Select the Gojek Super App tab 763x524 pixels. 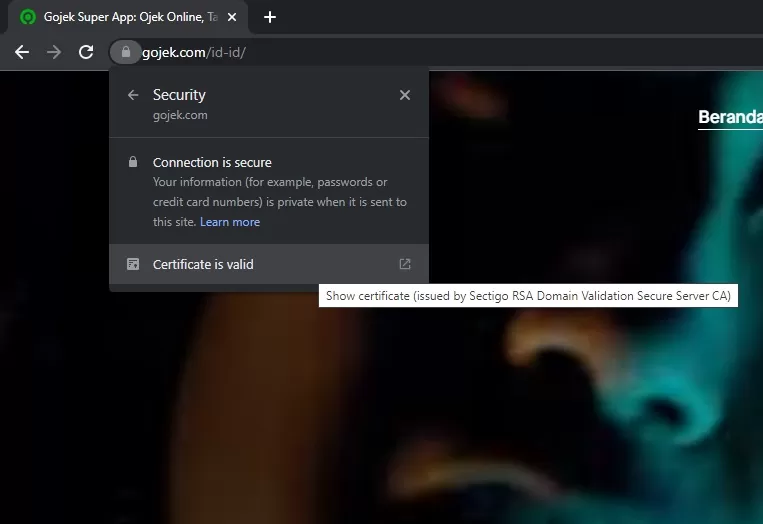coord(129,17)
